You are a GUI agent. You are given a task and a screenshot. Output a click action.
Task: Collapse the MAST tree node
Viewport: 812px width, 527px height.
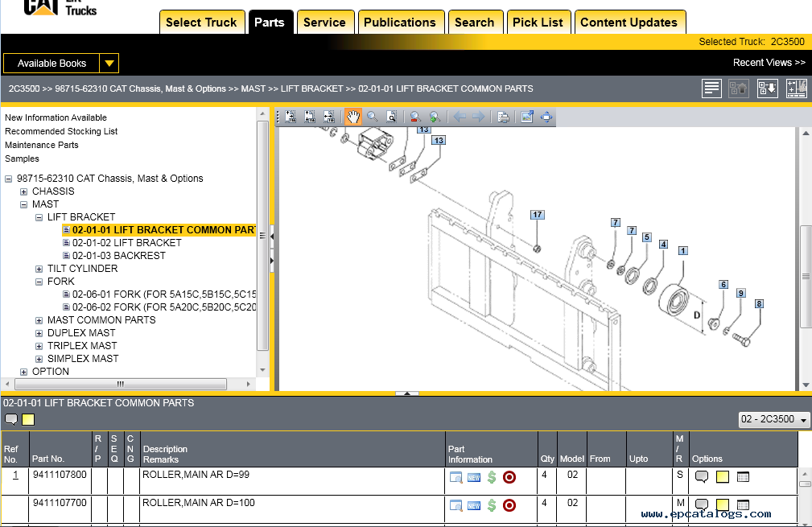click(x=24, y=204)
